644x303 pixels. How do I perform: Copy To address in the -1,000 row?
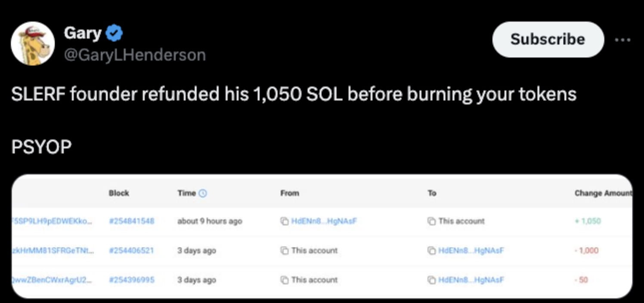(x=431, y=250)
